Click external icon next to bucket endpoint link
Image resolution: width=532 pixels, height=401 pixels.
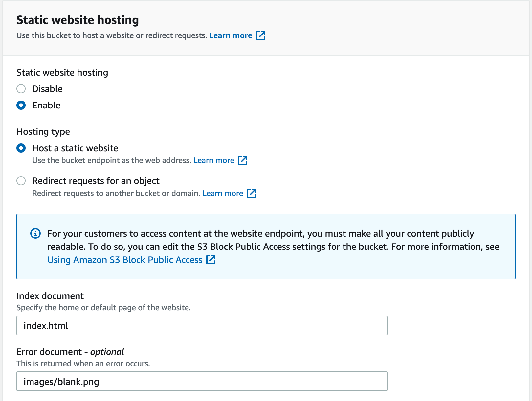click(243, 160)
